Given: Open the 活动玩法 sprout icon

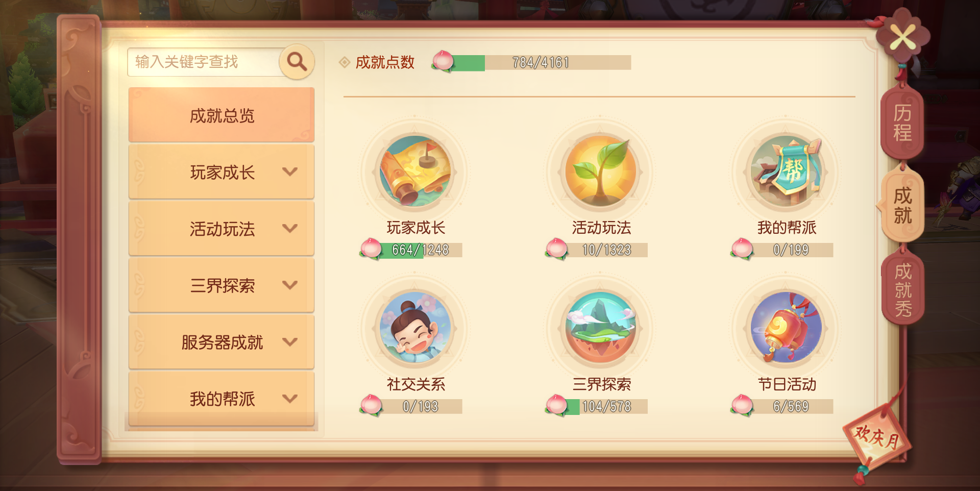Looking at the screenshot, I should coord(601,171).
